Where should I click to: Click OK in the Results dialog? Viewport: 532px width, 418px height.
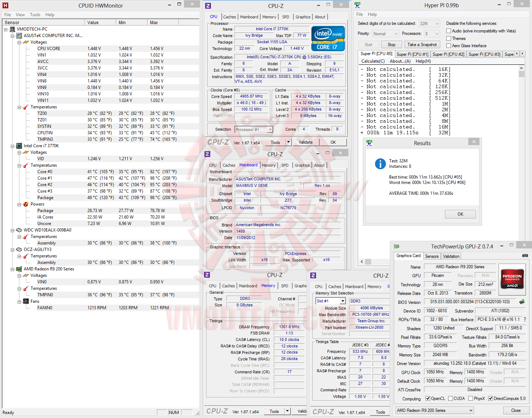tap(460, 214)
